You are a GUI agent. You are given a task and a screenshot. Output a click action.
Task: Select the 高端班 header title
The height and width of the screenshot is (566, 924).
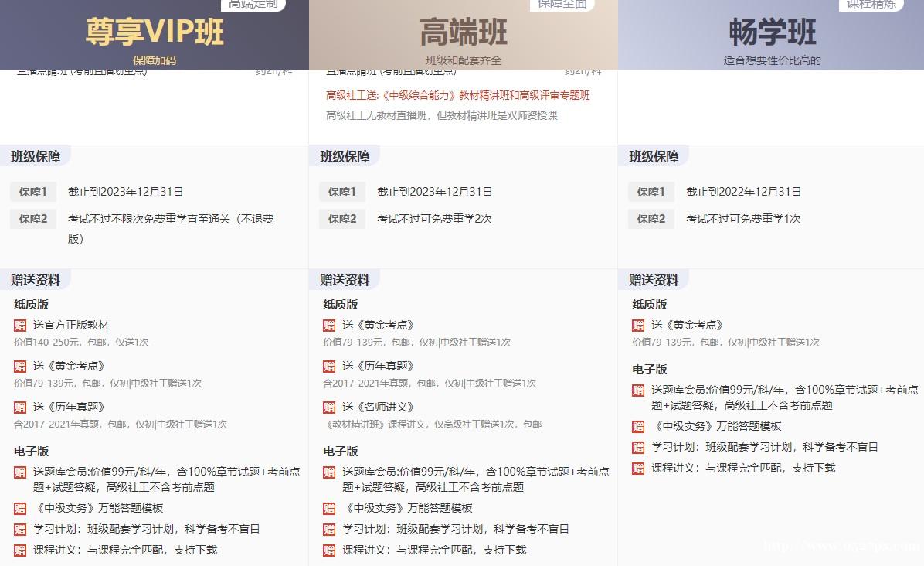click(x=464, y=32)
